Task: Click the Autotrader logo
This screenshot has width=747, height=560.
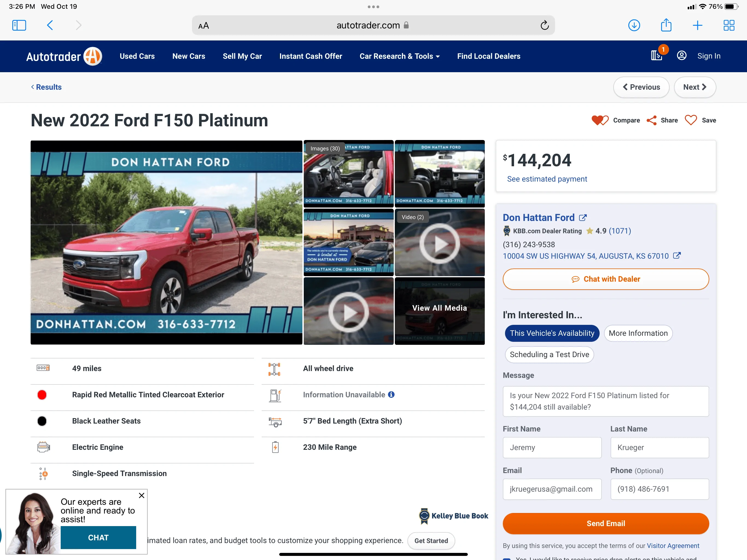Action: click(x=64, y=56)
